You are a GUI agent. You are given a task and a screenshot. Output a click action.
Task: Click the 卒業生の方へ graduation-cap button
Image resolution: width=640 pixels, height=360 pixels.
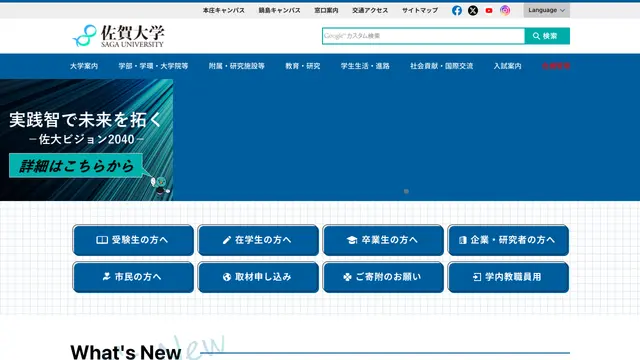[383, 240]
